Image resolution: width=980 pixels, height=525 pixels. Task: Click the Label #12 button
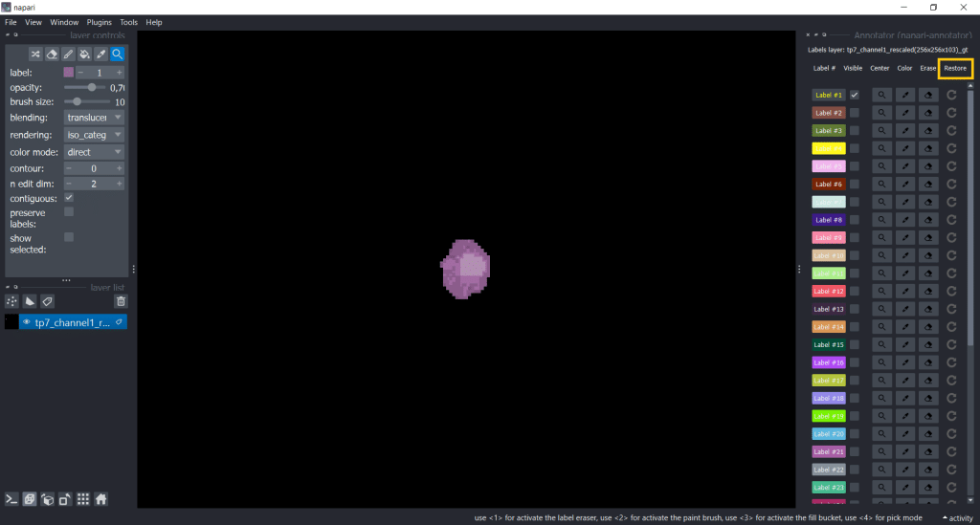click(828, 291)
